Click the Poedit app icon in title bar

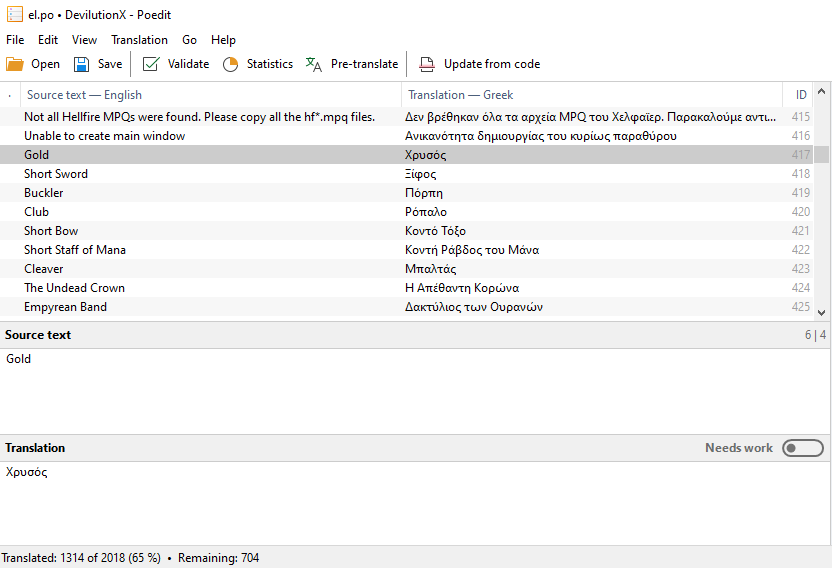[14, 14]
